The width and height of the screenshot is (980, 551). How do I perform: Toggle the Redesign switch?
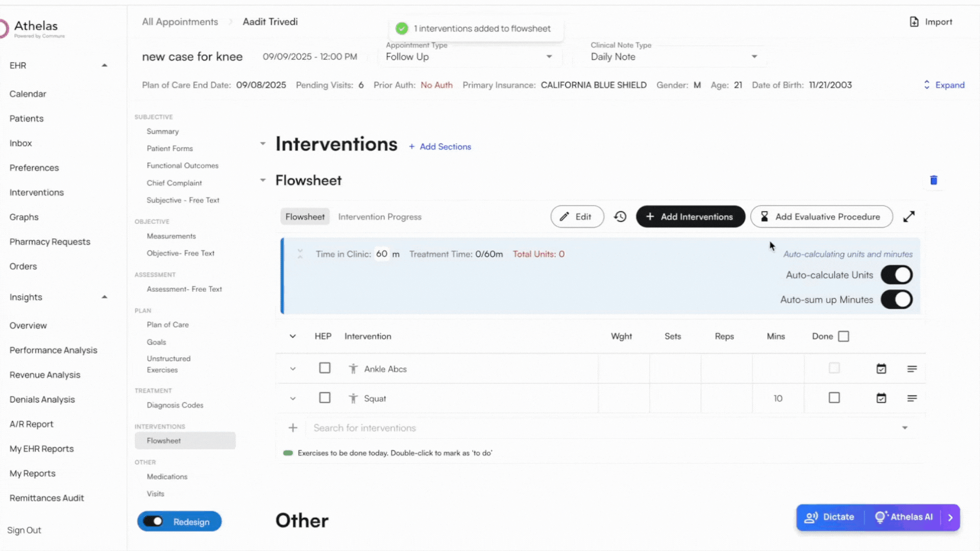pos(153,521)
